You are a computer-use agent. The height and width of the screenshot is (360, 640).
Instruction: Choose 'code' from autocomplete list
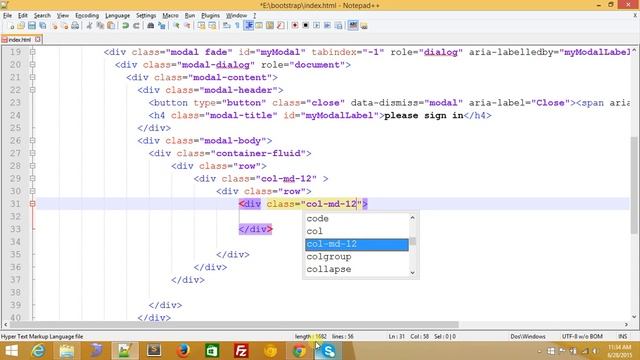357,219
